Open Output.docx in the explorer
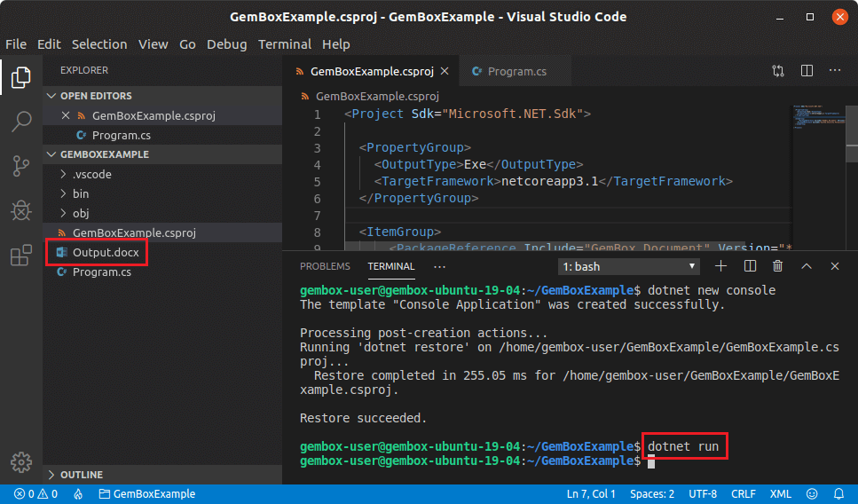 pos(105,253)
